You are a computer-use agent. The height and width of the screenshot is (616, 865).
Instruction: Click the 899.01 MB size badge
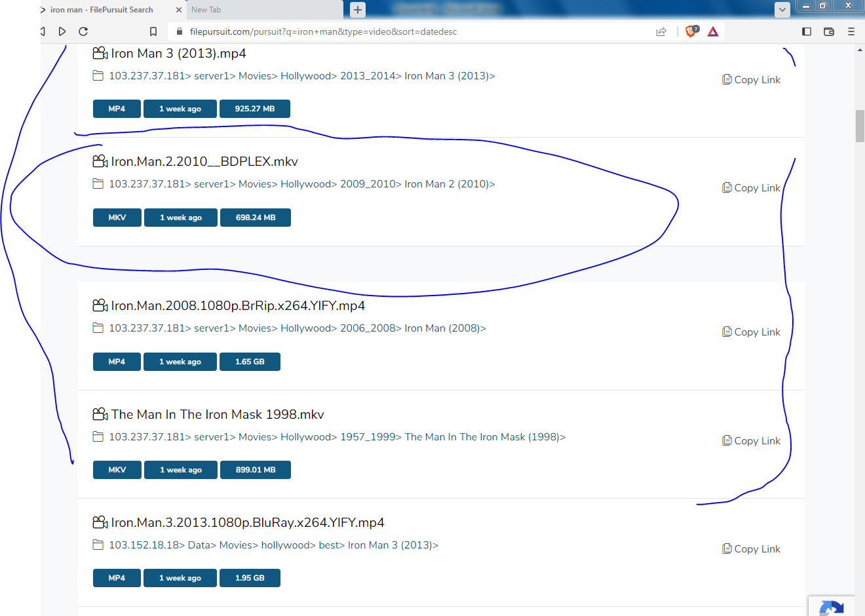click(x=256, y=470)
